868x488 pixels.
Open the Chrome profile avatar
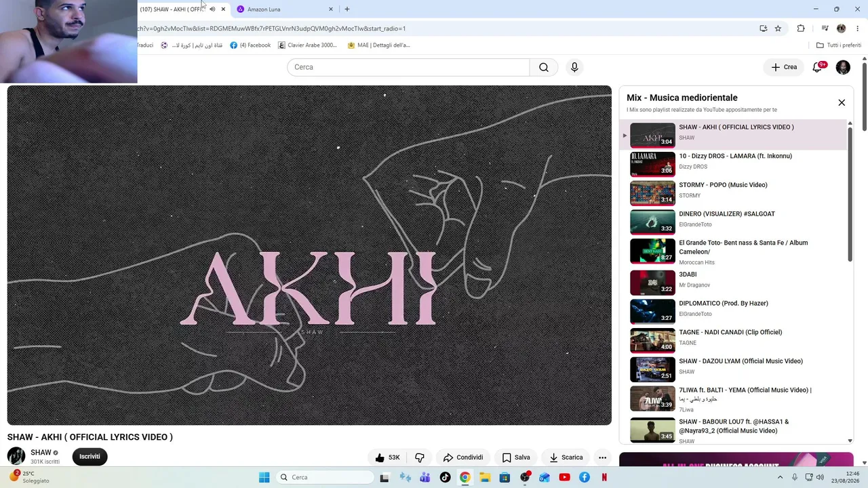click(x=842, y=28)
